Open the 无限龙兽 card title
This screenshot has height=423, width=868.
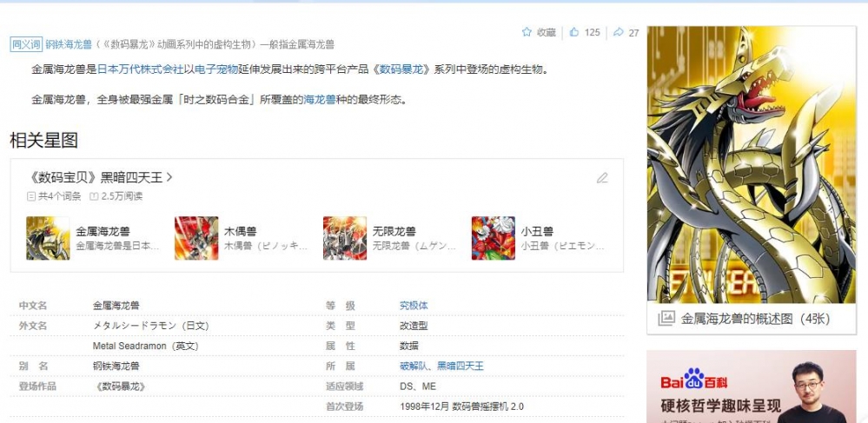point(394,231)
